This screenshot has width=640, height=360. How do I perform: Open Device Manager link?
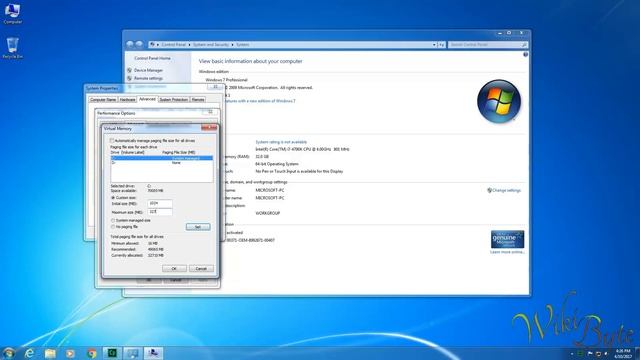coord(149,70)
